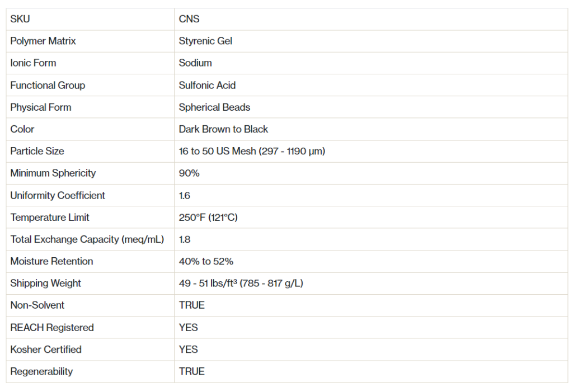Image resolution: width=573 pixels, height=392 pixels.
Task: Click the Styrenic Gel value
Action: tap(205, 41)
